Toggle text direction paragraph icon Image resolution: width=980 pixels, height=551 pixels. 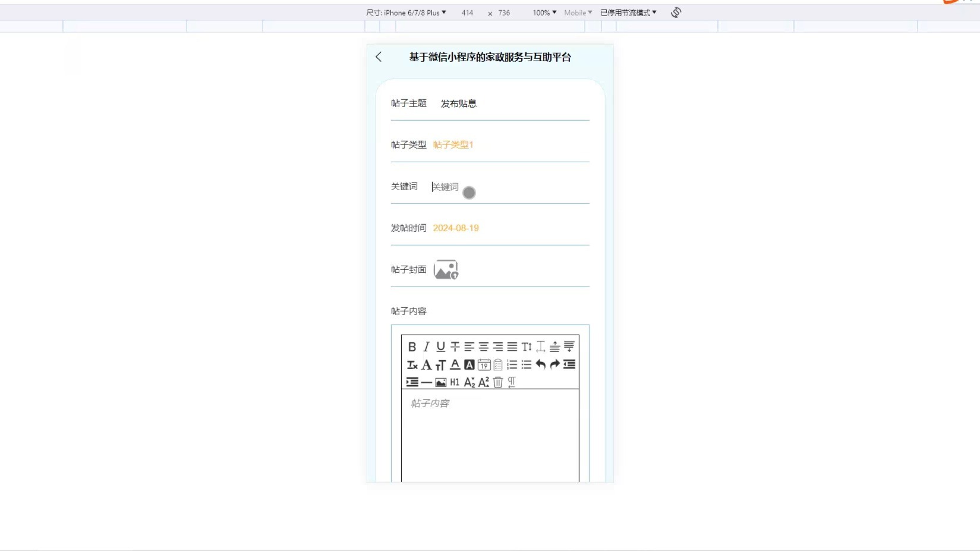point(512,382)
